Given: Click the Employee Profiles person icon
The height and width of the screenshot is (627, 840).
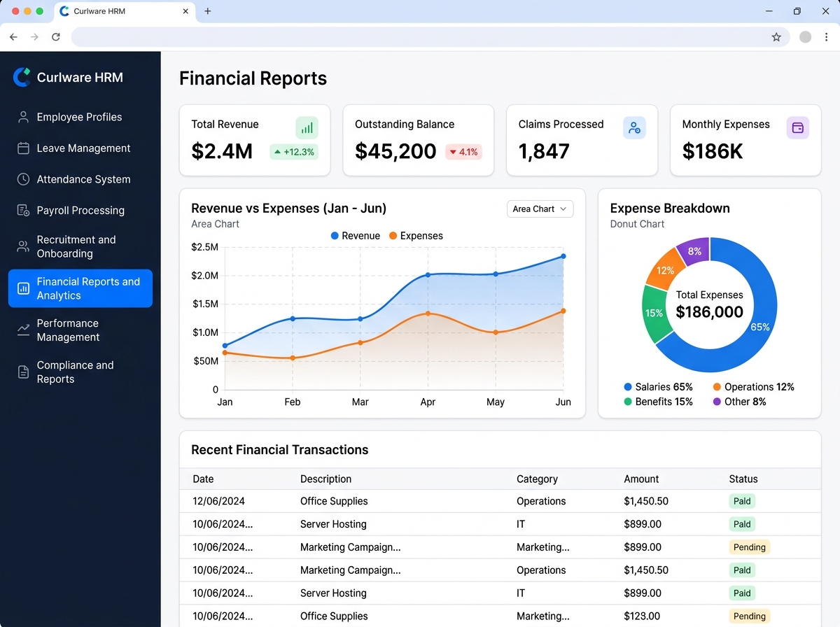Looking at the screenshot, I should point(23,117).
